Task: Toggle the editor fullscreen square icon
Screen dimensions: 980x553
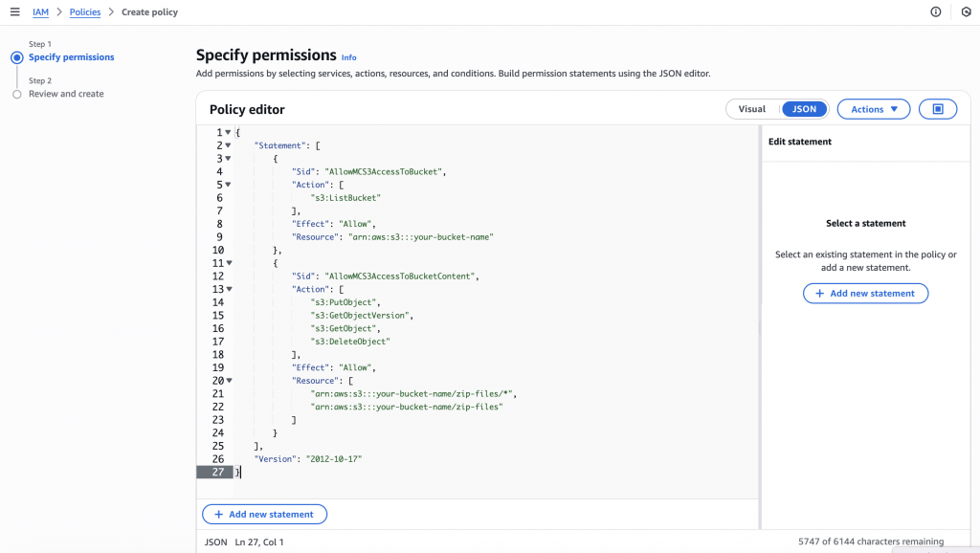Action: click(x=938, y=109)
